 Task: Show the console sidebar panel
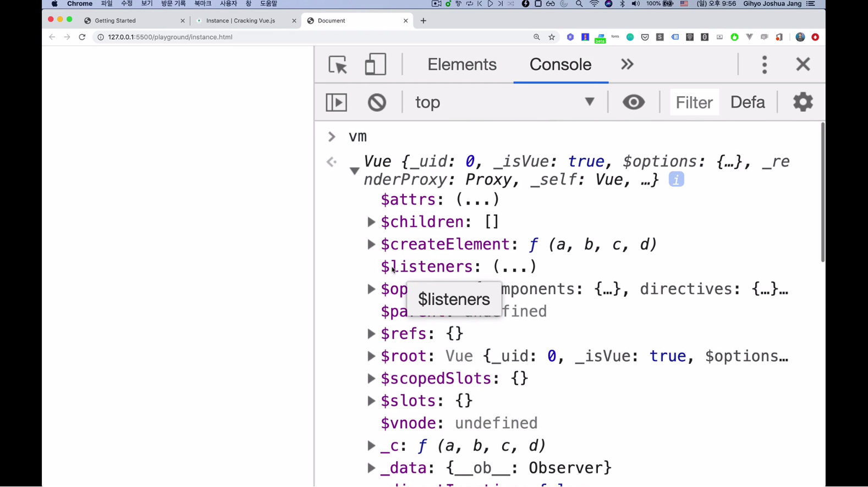click(x=336, y=102)
